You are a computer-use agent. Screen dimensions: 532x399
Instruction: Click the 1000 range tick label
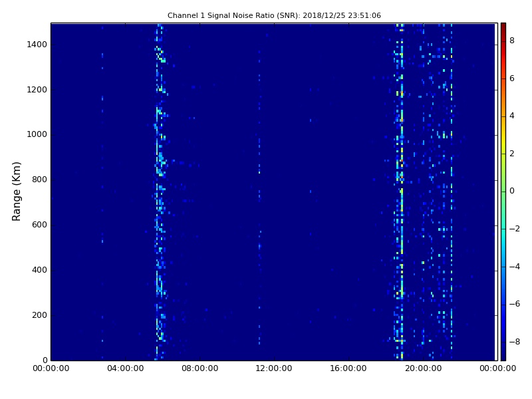point(37,134)
